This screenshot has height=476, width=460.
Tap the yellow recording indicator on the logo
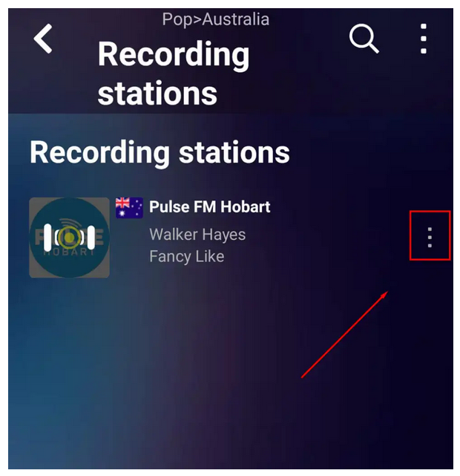pyautogui.click(x=70, y=238)
